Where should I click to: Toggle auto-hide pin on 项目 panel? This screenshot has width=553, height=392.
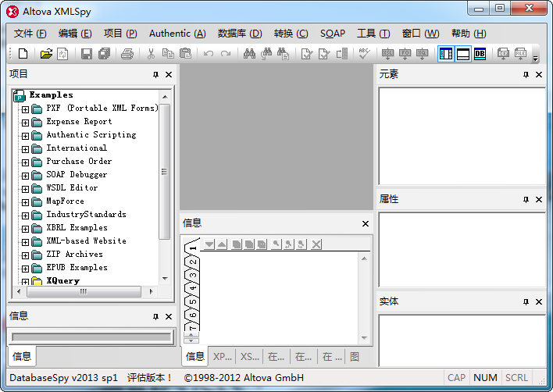click(155, 74)
